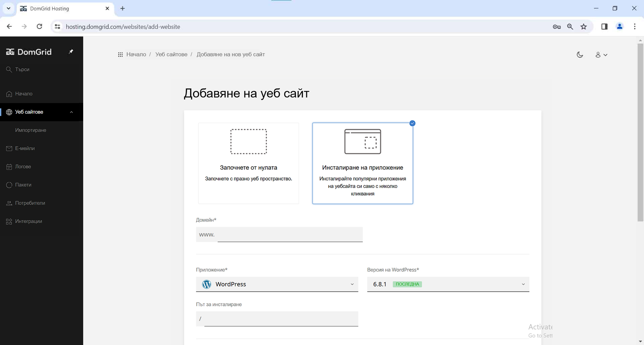This screenshot has width=644, height=345.
Task: Click the app window illustration
Action: tap(363, 142)
